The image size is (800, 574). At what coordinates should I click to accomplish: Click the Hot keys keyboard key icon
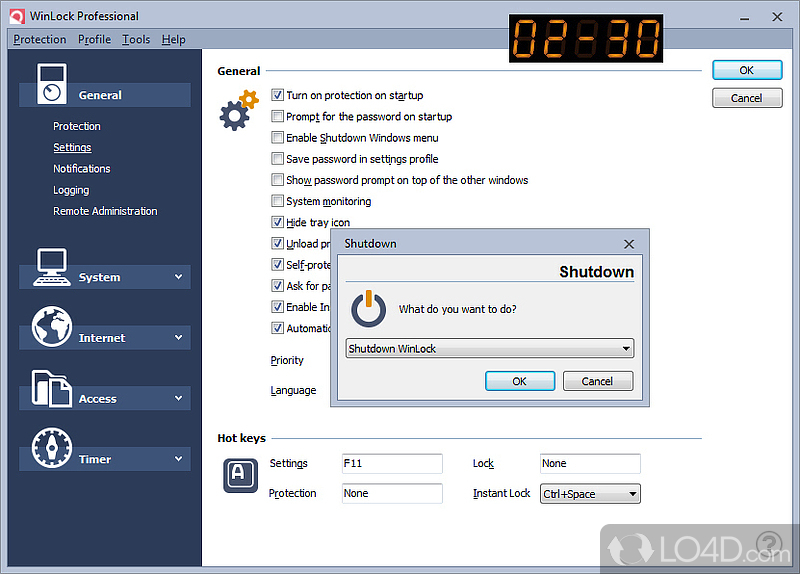point(240,476)
